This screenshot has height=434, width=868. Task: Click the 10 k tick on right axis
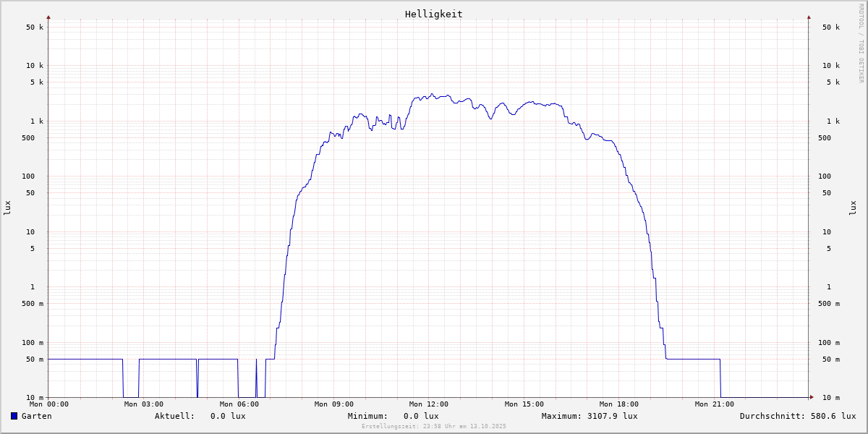click(831, 65)
